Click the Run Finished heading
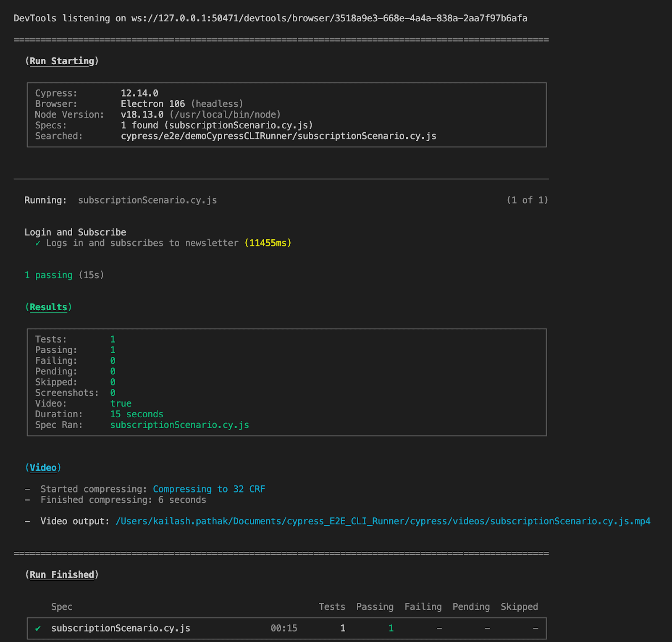 (62, 574)
